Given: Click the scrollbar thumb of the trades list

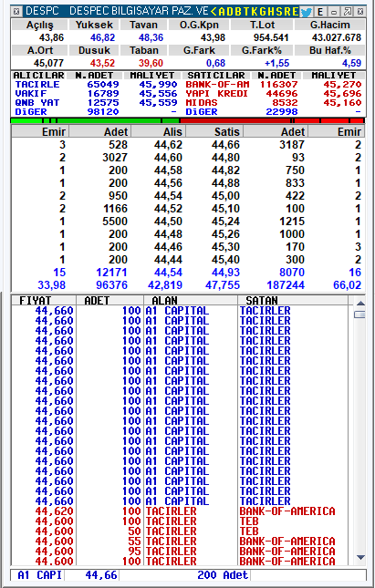Looking at the screenshot, I should [359, 315].
